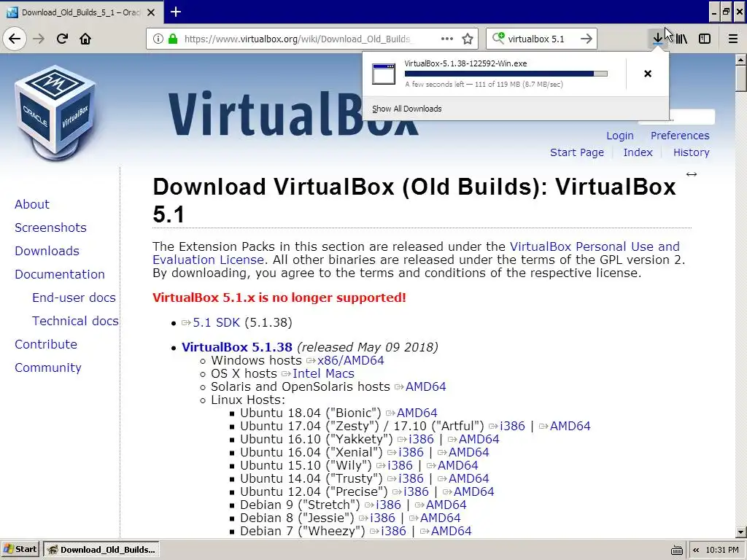Screen dimensions: 747x560
Task: Open a new tab with the plus icon
Action: click(176, 12)
